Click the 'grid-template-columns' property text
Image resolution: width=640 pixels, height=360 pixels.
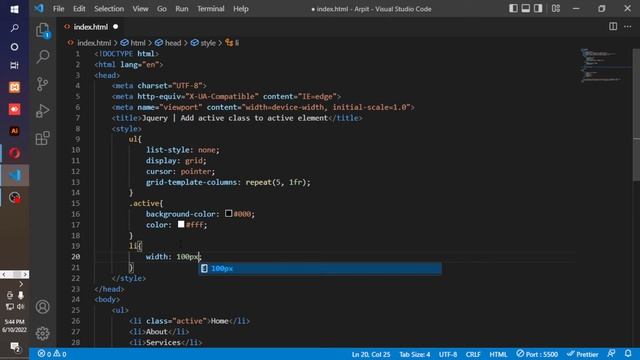pos(191,182)
